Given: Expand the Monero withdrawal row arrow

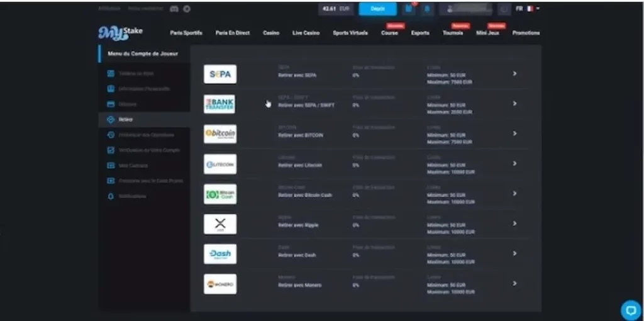Looking at the screenshot, I should click(x=514, y=284).
